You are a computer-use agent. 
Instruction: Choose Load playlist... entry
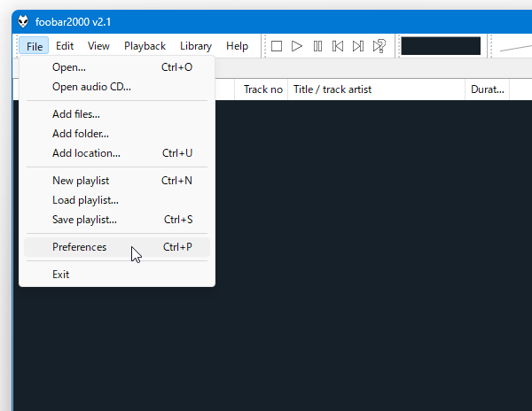click(117, 200)
